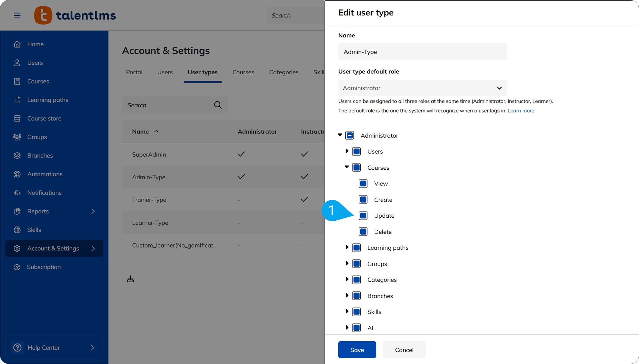Expand the Learning paths permission node
This screenshot has width=639, height=364.
347,247
